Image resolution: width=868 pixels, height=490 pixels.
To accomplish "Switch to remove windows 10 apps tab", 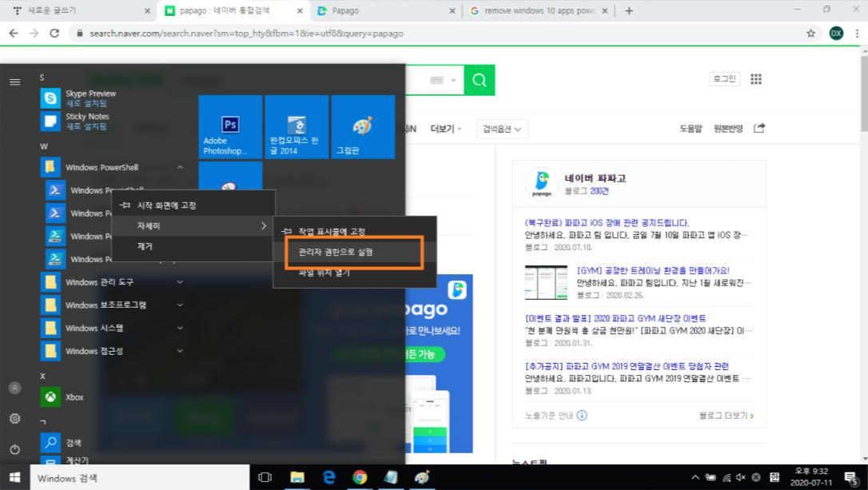I will [538, 10].
